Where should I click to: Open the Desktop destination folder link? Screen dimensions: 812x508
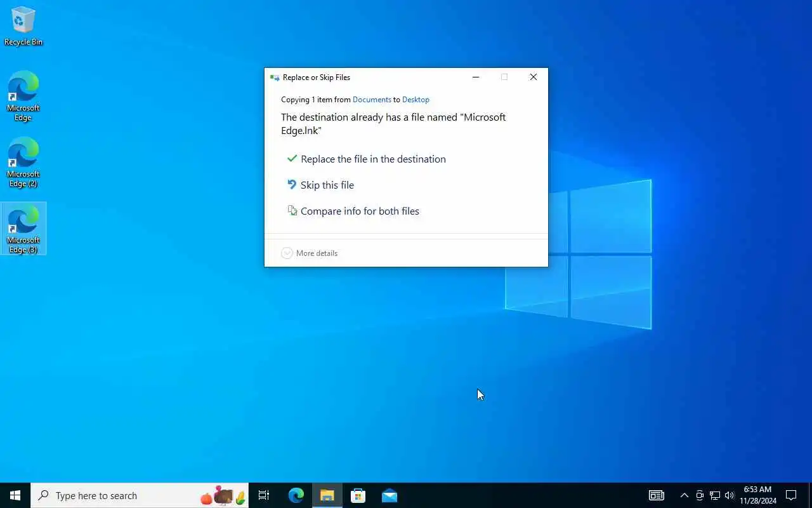tap(416, 100)
